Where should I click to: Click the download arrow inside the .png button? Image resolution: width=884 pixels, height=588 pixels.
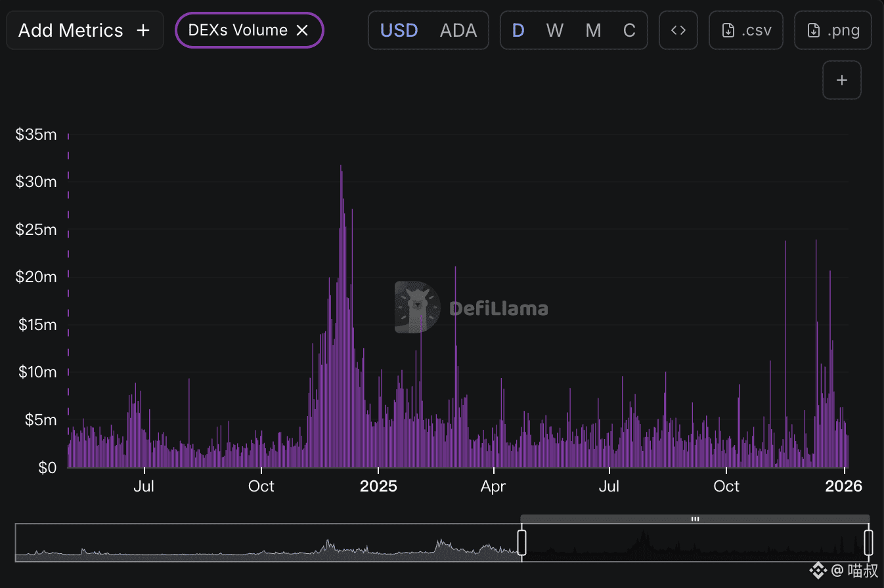(814, 30)
